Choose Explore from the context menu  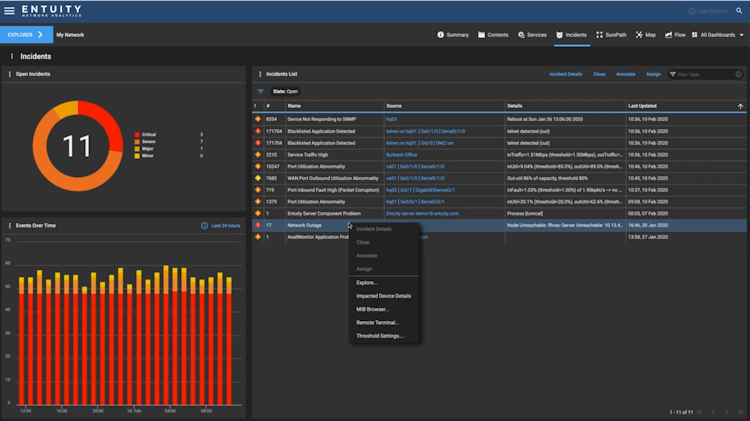pyautogui.click(x=367, y=283)
